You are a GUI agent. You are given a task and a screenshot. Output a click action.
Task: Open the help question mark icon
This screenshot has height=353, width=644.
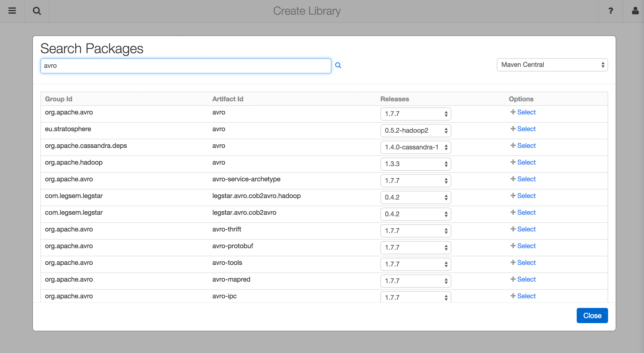point(611,11)
